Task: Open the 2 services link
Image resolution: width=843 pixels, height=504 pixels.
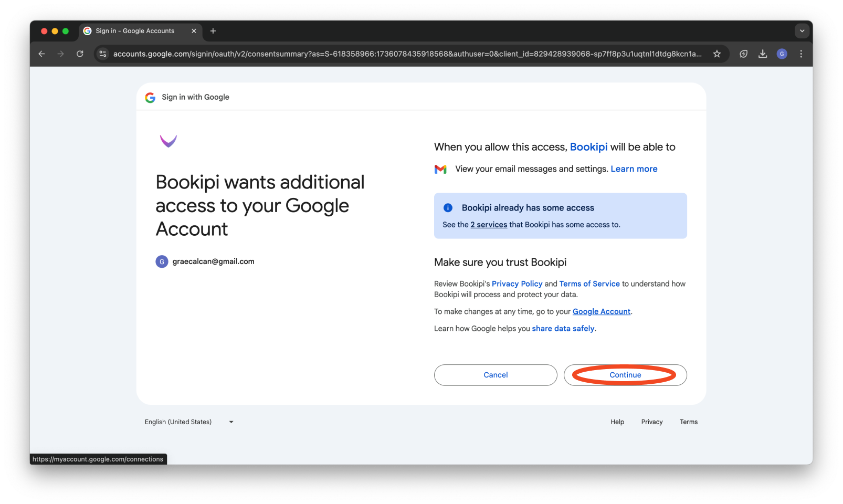Action: coord(489,224)
